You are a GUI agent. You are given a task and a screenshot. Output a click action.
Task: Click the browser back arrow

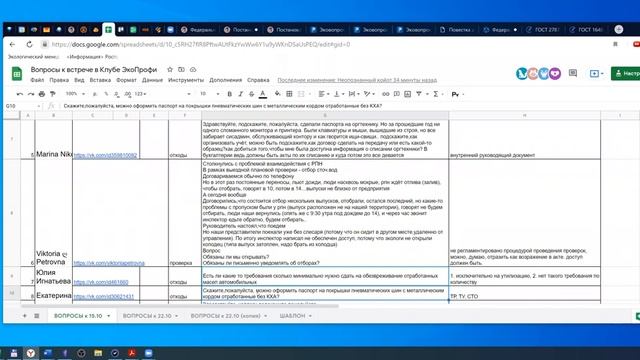pyautogui.click(x=12, y=44)
